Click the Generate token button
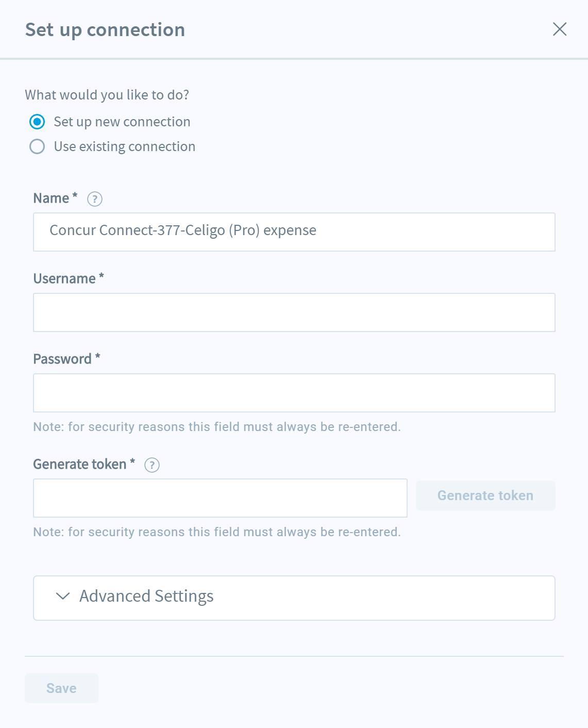 (485, 495)
